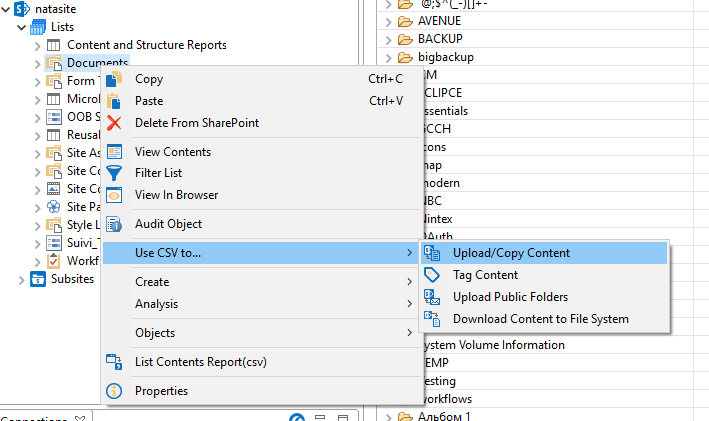
Task: Click the Site Pages library icon
Action: [x=54, y=207]
